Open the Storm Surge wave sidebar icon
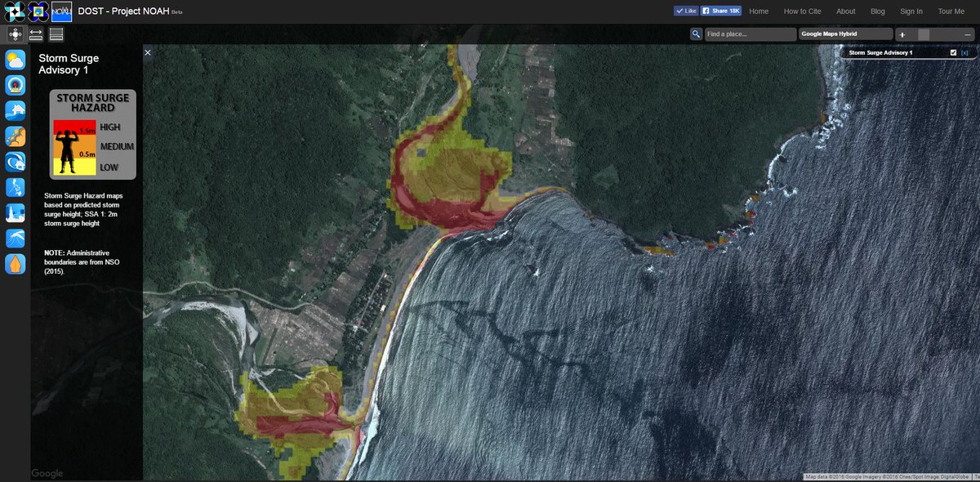This screenshot has width=980, height=482. pyautogui.click(x=16, y=162)
